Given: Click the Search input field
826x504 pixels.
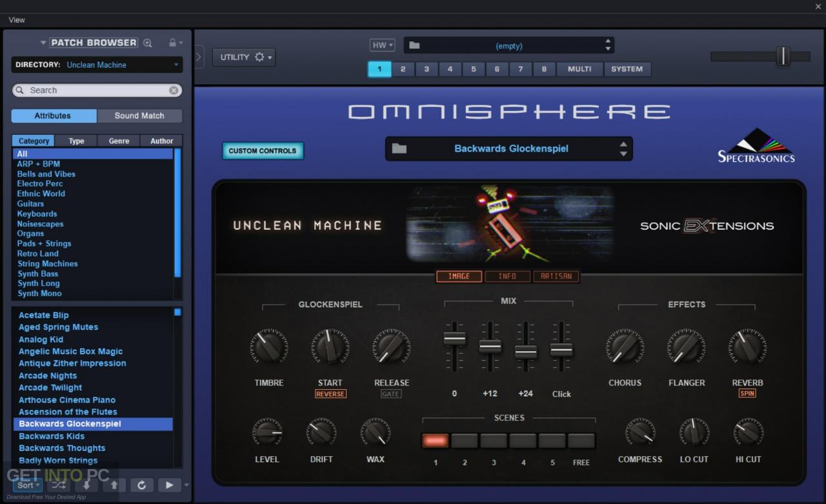Looking at the screenshot, I should (x=96, y=90).
